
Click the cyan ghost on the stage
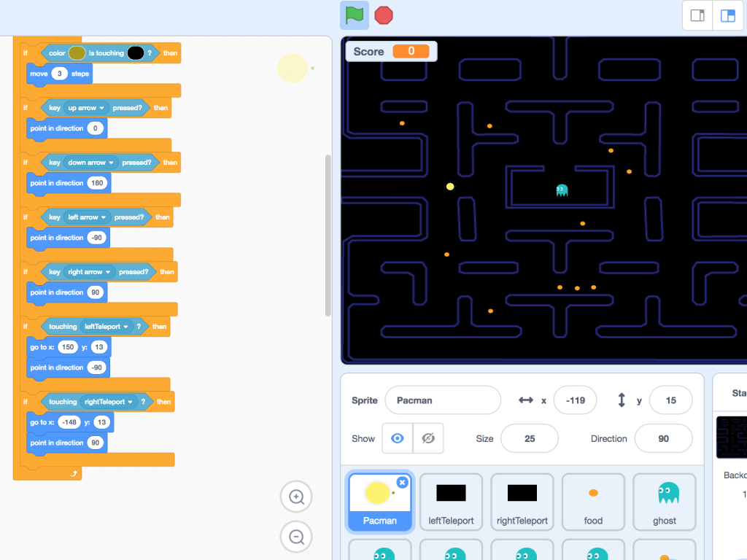562,190
